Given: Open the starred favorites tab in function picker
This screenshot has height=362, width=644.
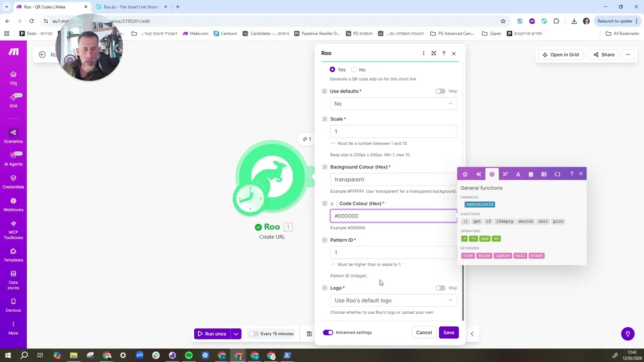Looking at the screenshot, I should 465,174.
